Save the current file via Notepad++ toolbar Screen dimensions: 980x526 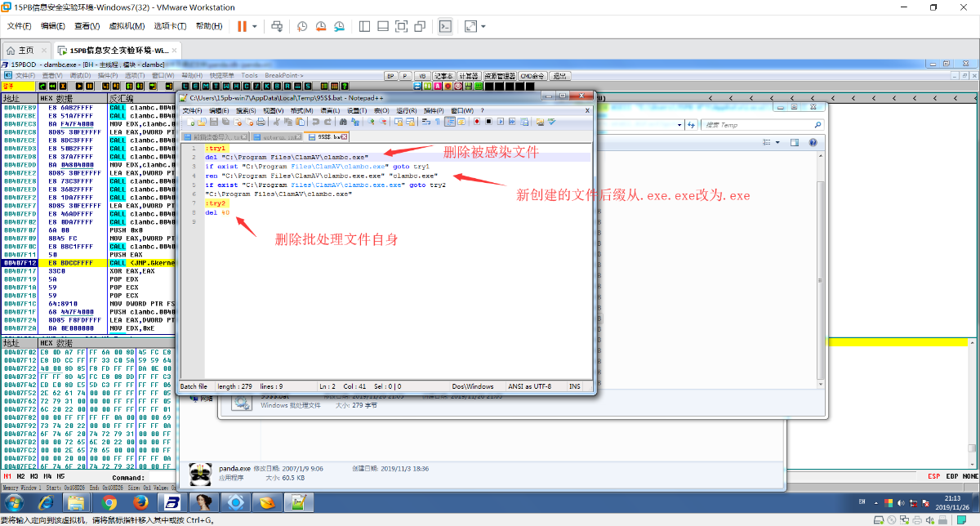point(214,122)
